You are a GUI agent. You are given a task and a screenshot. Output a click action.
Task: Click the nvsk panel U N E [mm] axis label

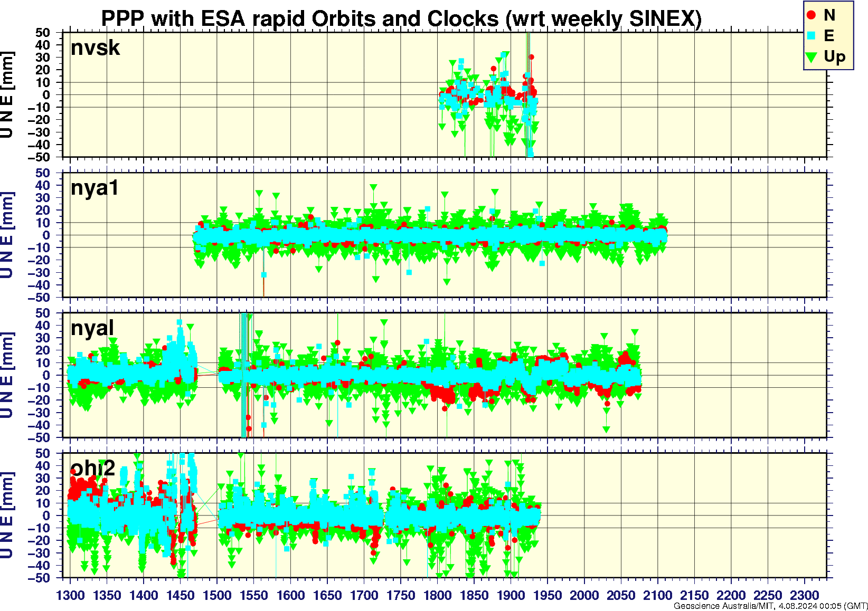[x=6, y=95]
